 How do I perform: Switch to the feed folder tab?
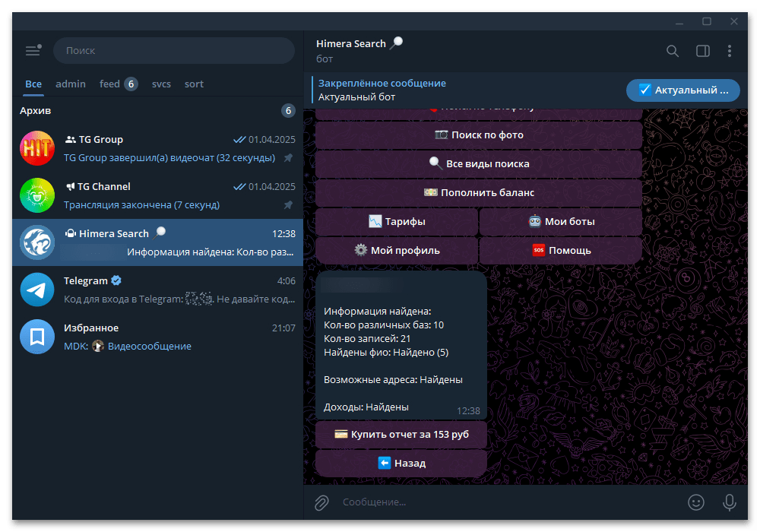[119, 84]
